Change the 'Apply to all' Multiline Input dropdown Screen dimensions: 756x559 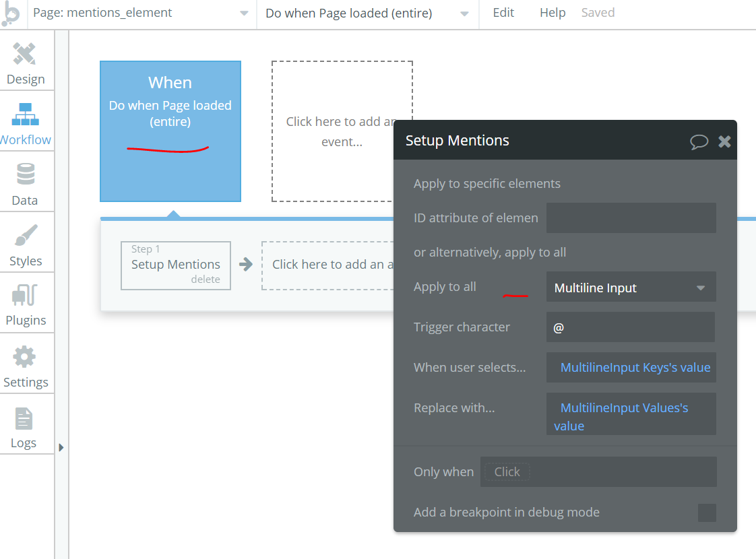coord(631,287)
